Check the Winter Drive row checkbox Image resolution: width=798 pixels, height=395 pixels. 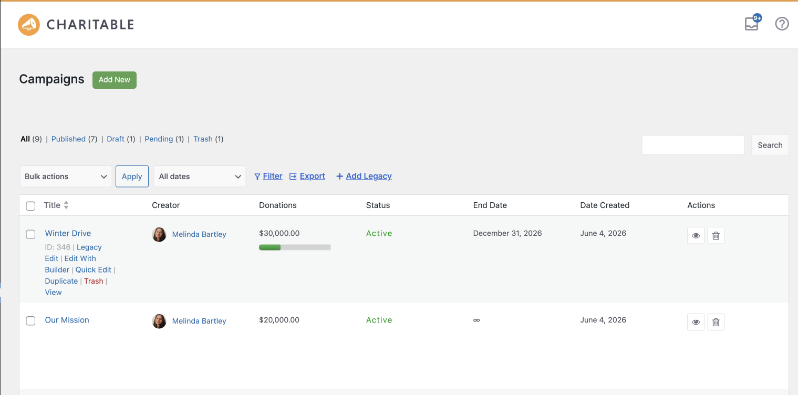coord(31,234)
